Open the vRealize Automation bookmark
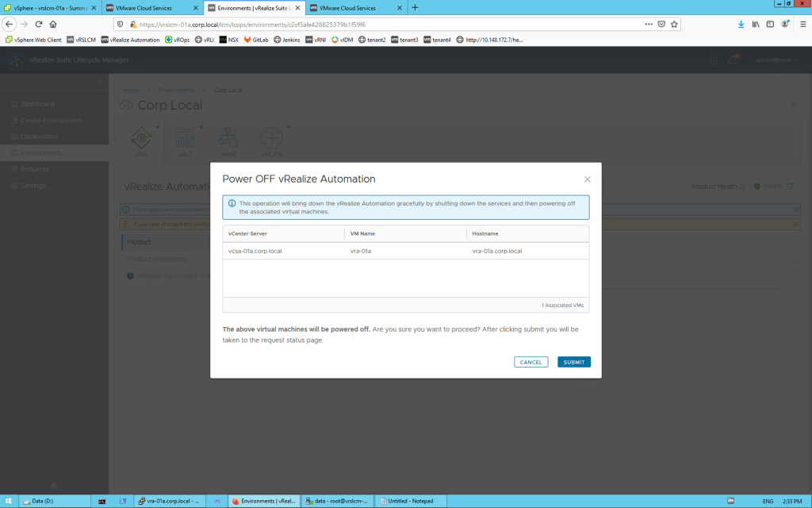Screen dimensions: 812x508 point(131,39)
